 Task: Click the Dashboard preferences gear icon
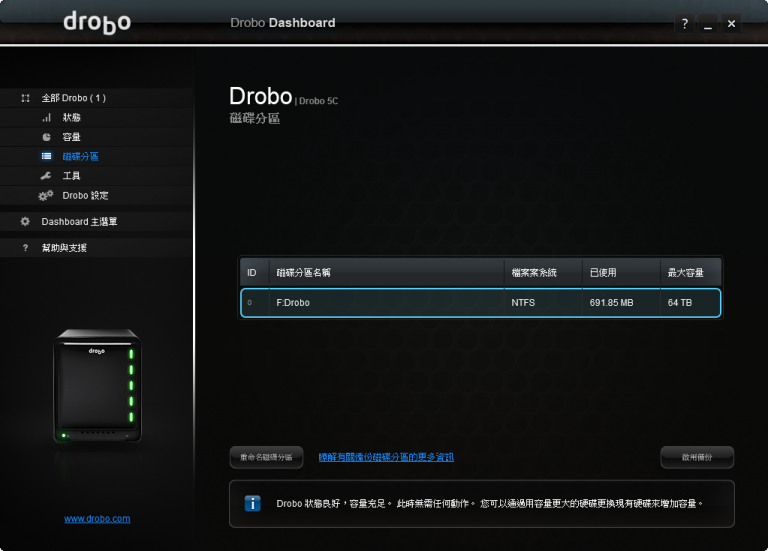point(25,221)
